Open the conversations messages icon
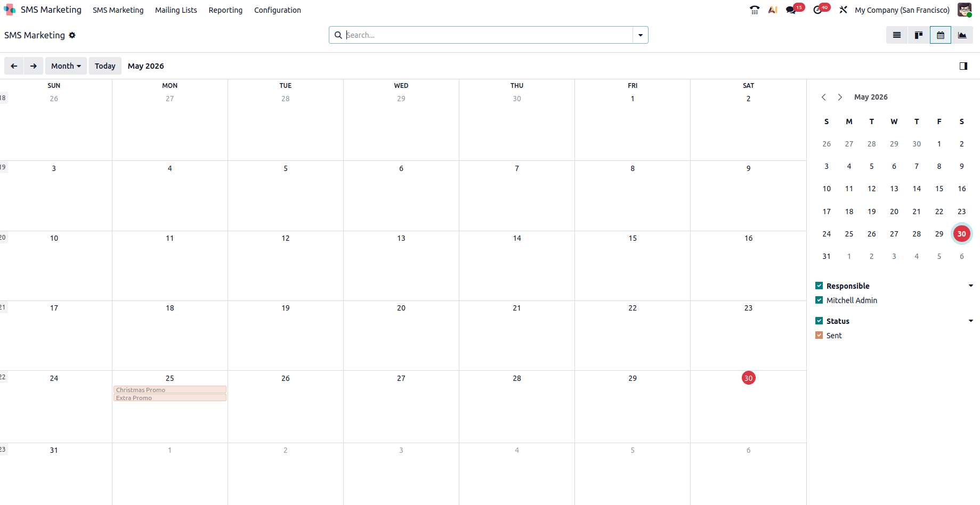The width and height of the screenshot is (980, 505). click(x=791, y=10)
